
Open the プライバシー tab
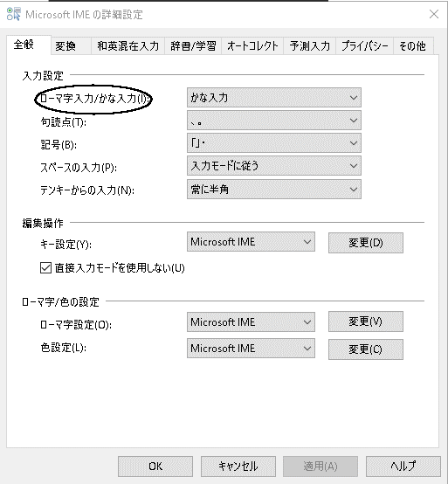(364, 46)
